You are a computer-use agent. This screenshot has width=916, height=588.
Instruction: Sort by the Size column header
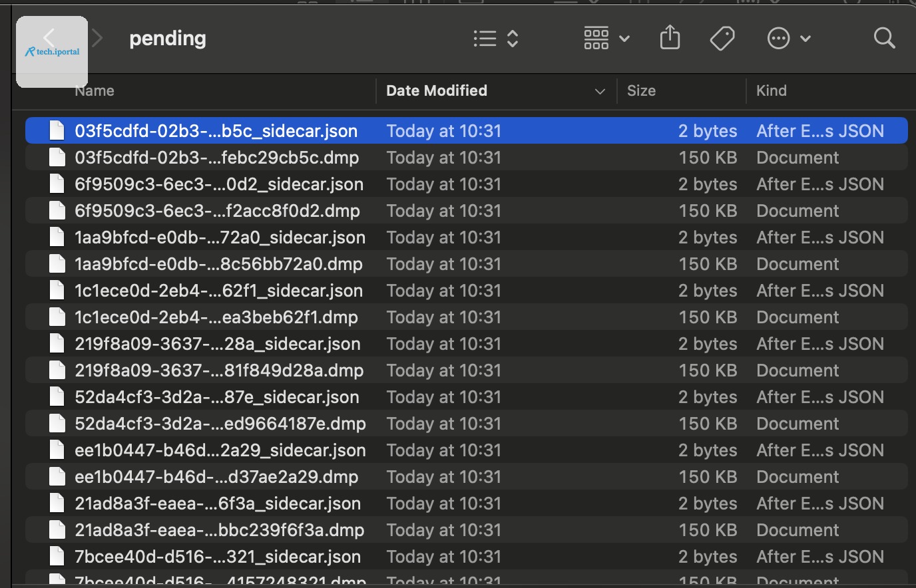tap(641, 90)
